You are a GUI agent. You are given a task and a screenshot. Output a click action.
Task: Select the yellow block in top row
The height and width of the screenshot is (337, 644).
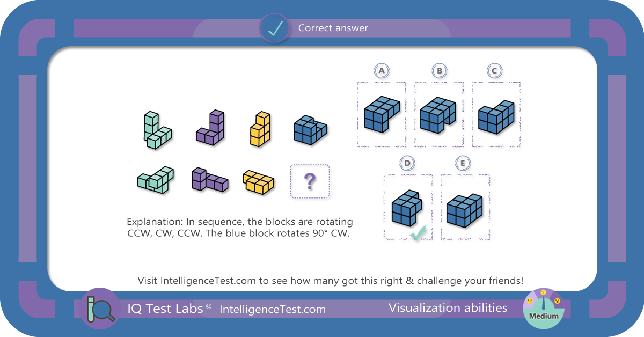click(258, 129)
